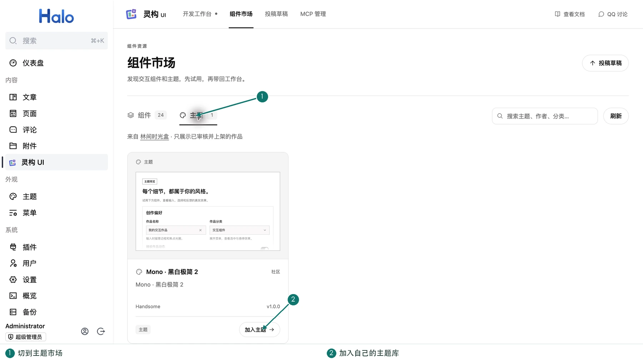643x364 pixels.
Task: Click the 页面 page icon
Action: [x=13, y=113]
